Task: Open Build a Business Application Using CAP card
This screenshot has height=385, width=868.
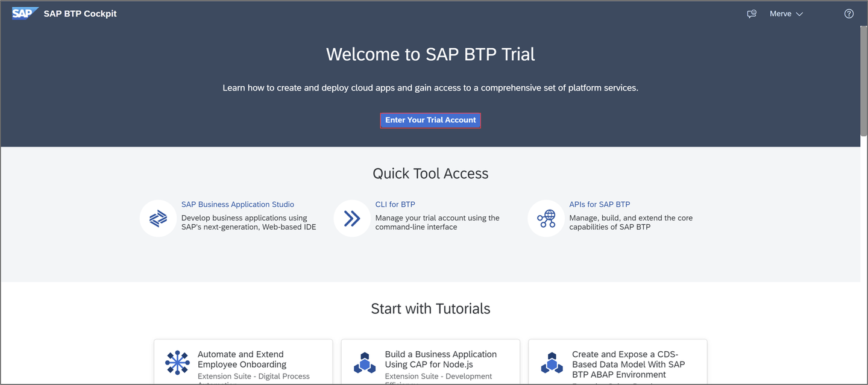Action: coord(430,362)
